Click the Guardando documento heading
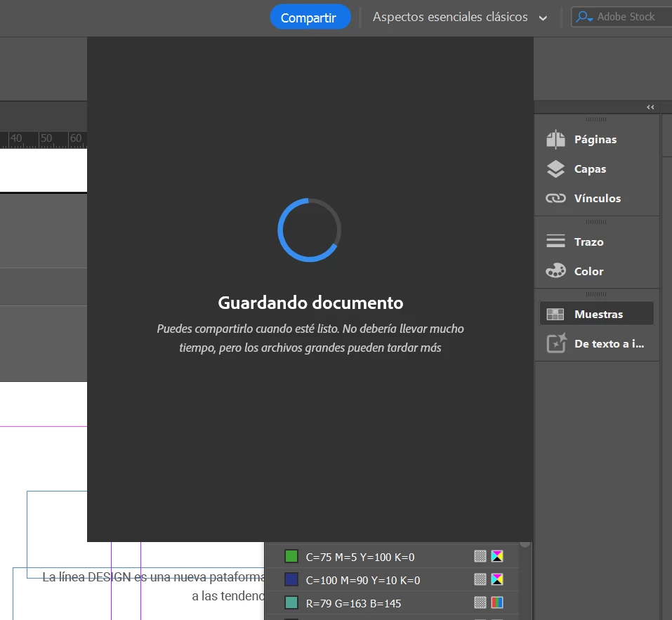 pyautogui.click(x=310, y=303)
